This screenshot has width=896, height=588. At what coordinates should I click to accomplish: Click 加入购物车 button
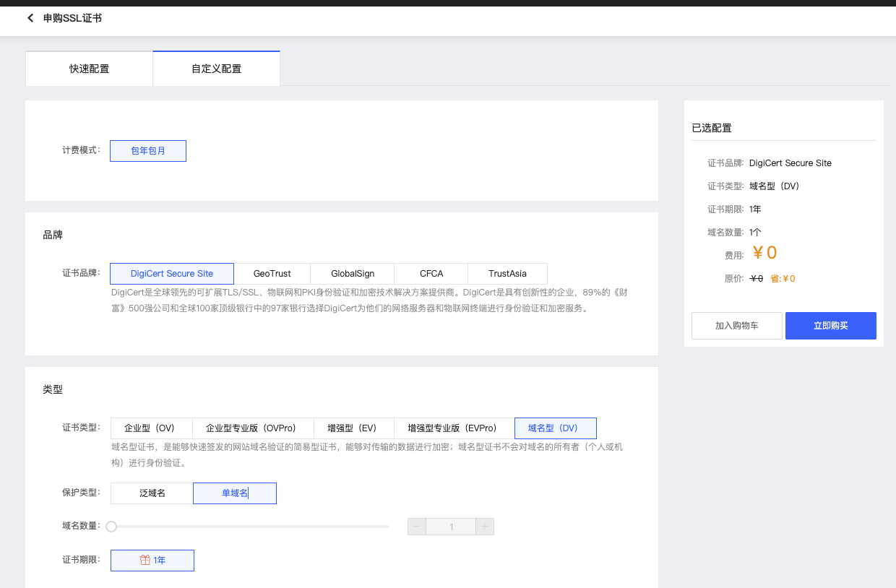tap(737, 326)
